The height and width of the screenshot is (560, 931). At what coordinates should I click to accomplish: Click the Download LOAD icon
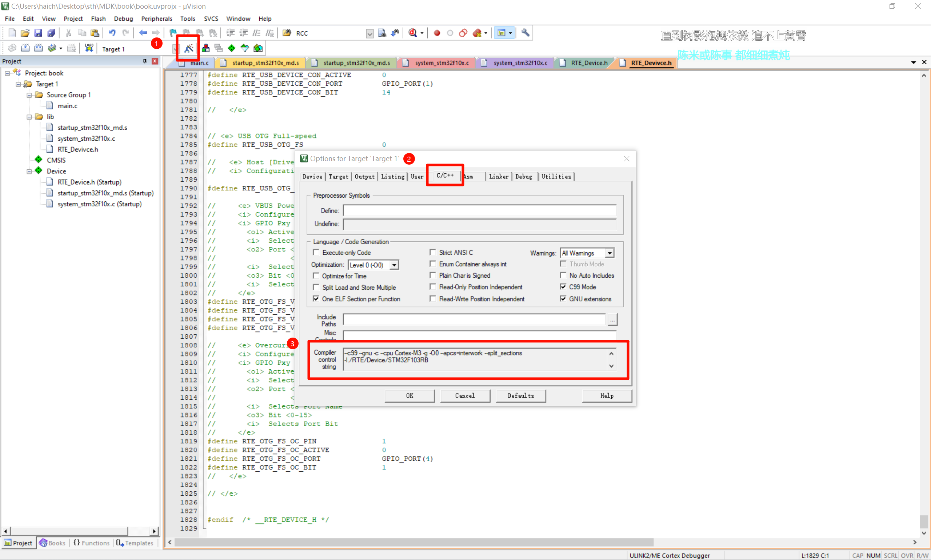pos(89,48)
